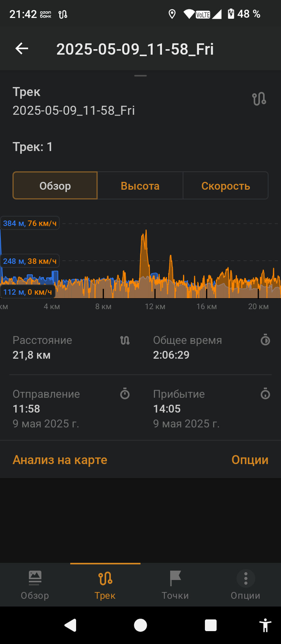Tap the timer icon next to Отправление
The image size is (281, 644).
[x=125, y=393]
